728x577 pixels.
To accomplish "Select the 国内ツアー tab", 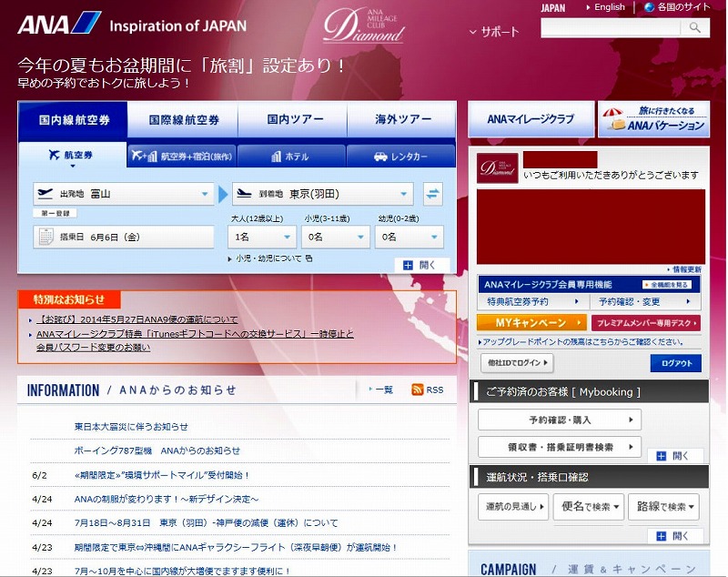I will click(292, 120).
